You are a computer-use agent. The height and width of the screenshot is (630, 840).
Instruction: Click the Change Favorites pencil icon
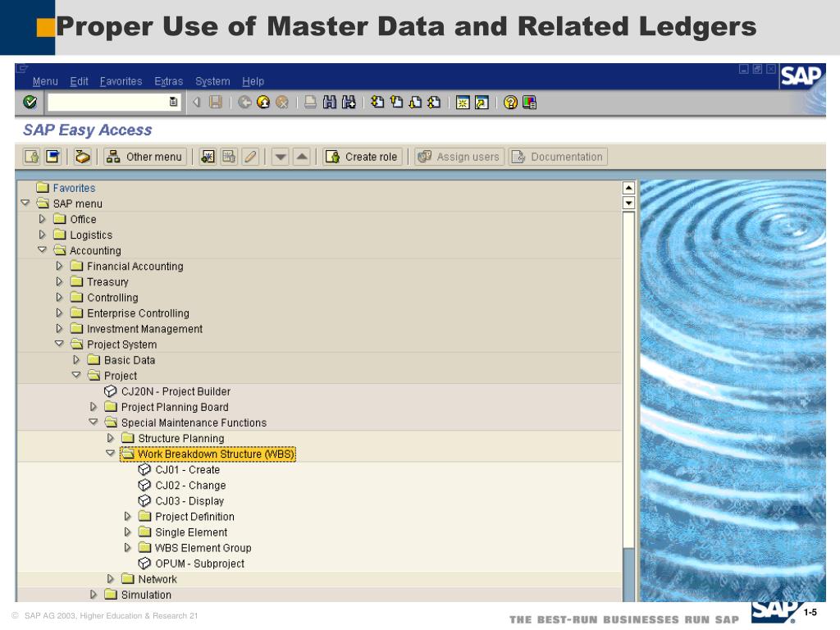tap(250, 157)
